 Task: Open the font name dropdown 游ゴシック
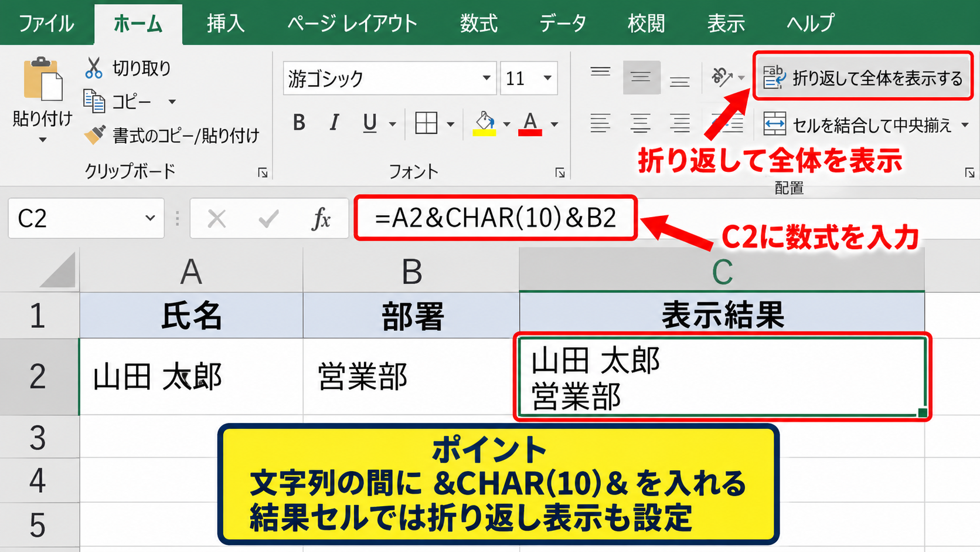point(486,78)
